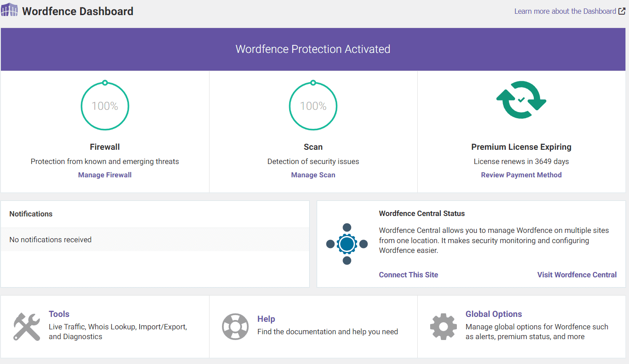Select Review Payment Method link
The image size is (629, 364).
point(521,175)
